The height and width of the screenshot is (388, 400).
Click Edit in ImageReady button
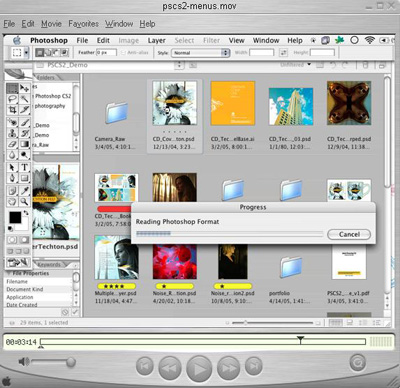19,263
